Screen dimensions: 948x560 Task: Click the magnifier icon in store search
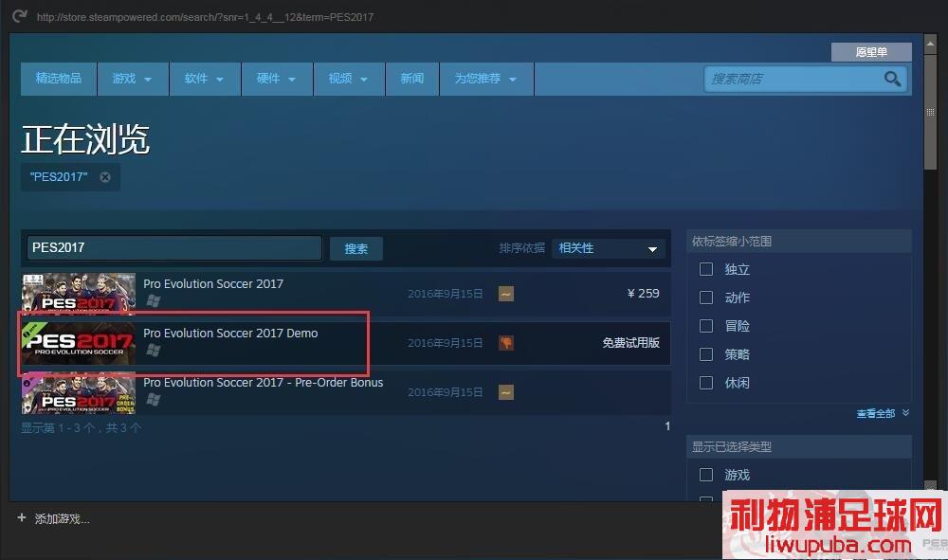click(892, 79)
